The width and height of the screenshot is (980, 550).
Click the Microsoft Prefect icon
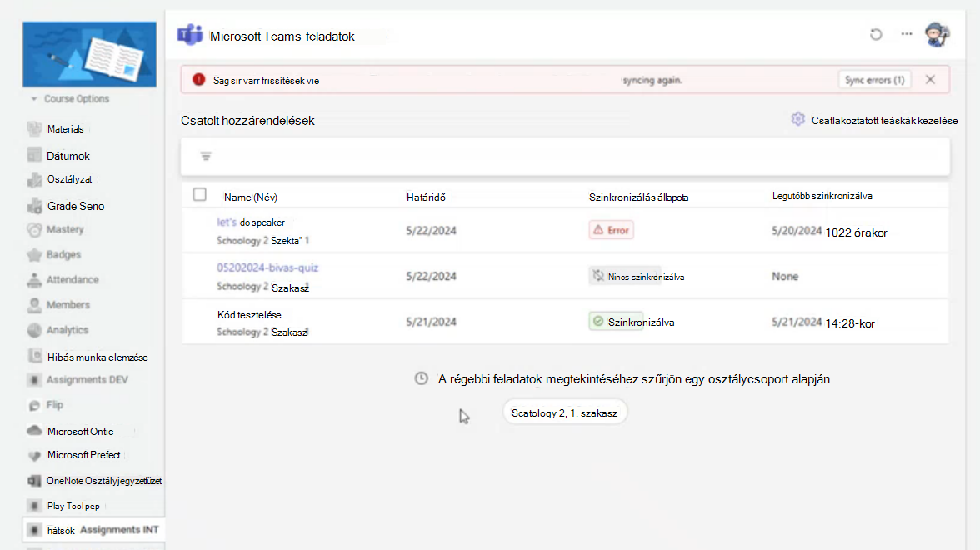(34, 456)
